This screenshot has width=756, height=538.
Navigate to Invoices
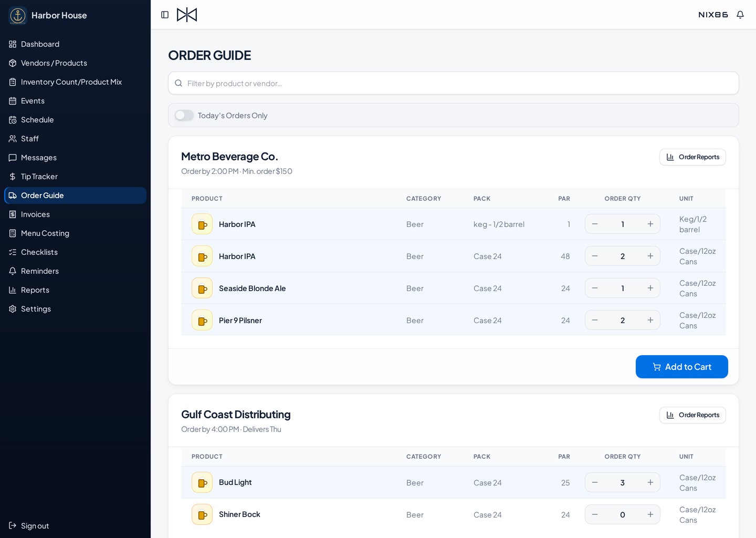[x=75, y=214]
